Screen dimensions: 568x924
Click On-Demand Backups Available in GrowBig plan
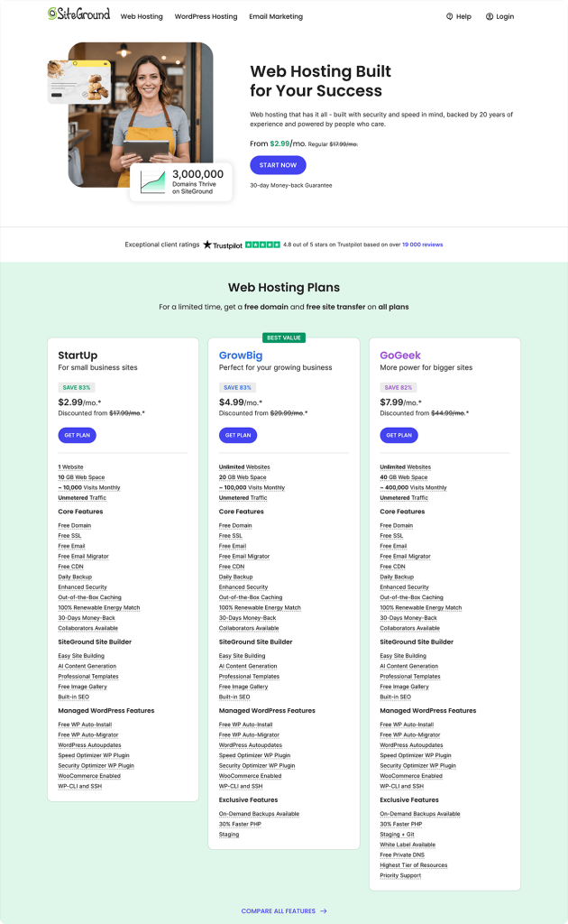[259, 814]
